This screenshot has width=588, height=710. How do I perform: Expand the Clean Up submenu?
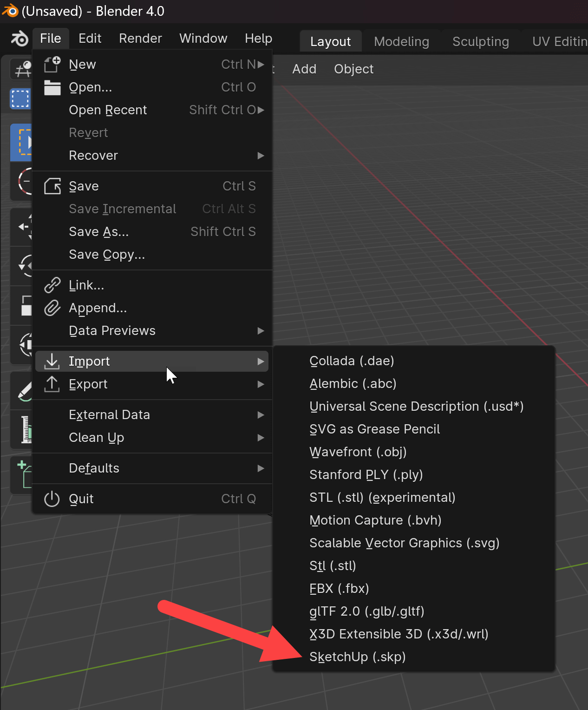coord(96,437)
